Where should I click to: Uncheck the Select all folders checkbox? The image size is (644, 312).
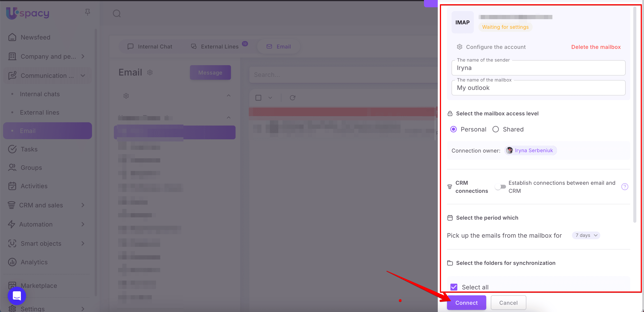454,287
